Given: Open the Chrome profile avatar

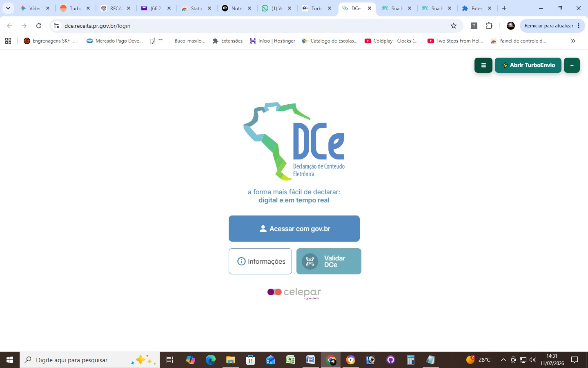Looking at the screenshot, I should click(510, 26).
